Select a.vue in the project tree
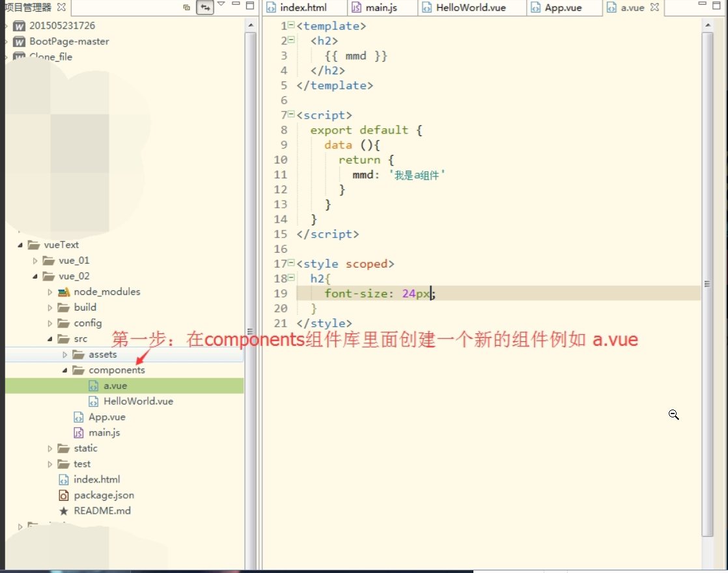 pos(124,386)
